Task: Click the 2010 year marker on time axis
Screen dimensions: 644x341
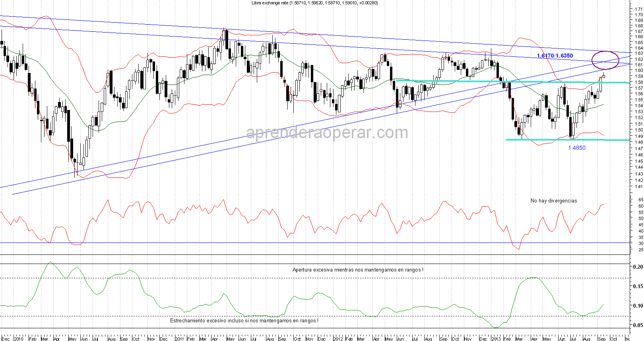Action: (x=18, y=339)
